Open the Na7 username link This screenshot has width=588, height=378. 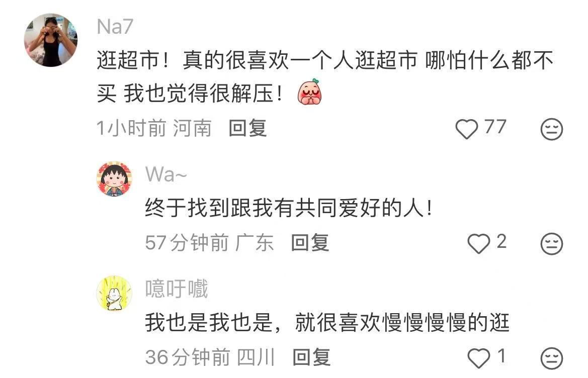115,27
